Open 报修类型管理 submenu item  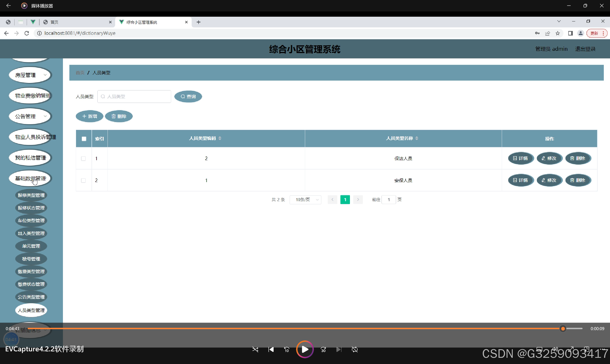31,195
